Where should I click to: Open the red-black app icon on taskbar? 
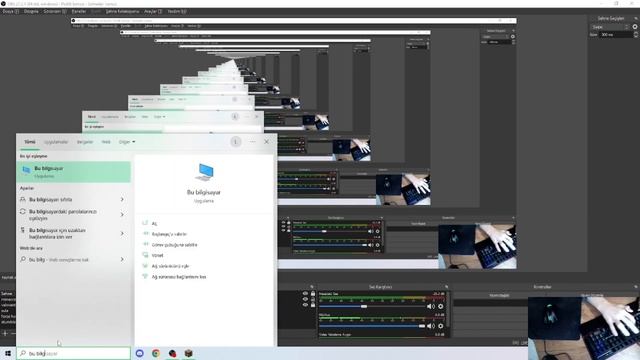172,353
